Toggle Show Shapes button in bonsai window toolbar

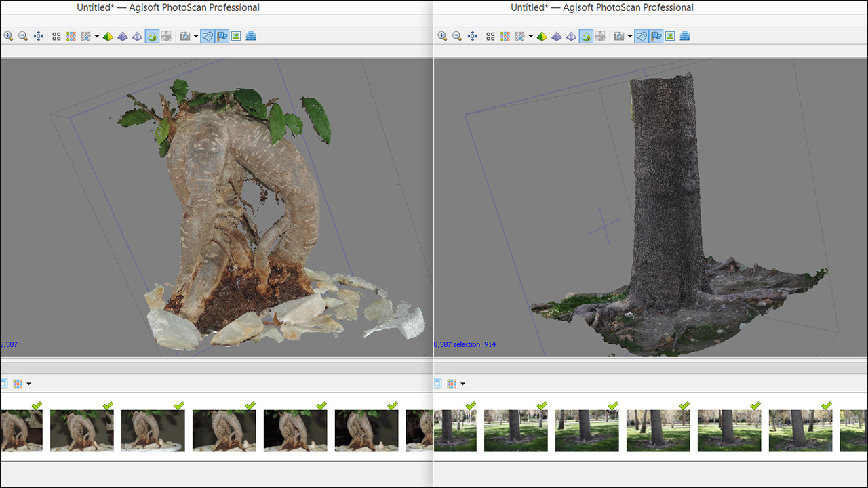(208, 37)
